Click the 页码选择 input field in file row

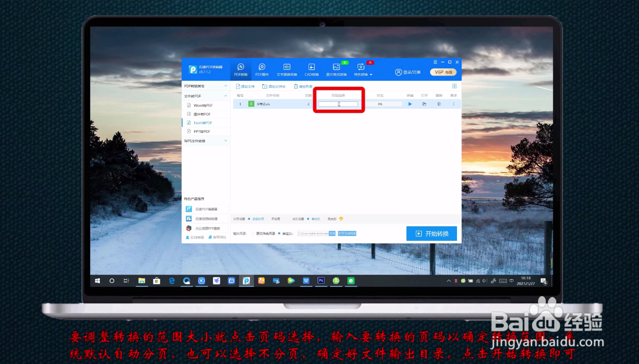tap(338, 104)
